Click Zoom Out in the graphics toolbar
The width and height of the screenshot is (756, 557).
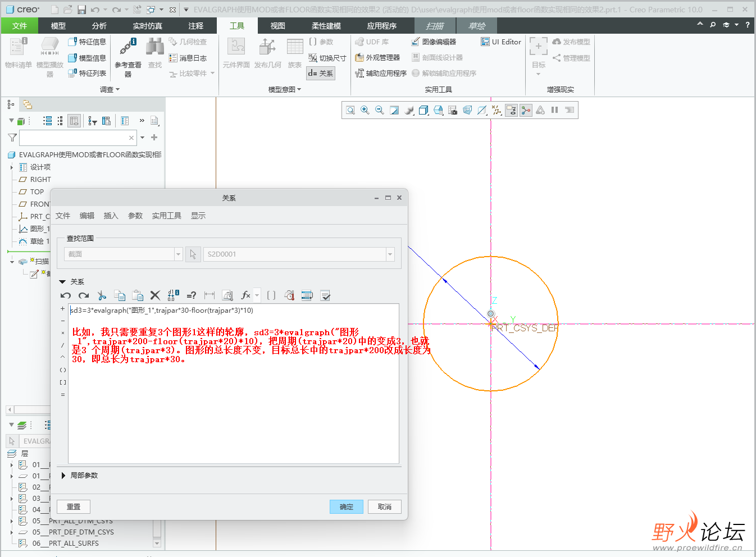tap(380, 110)
